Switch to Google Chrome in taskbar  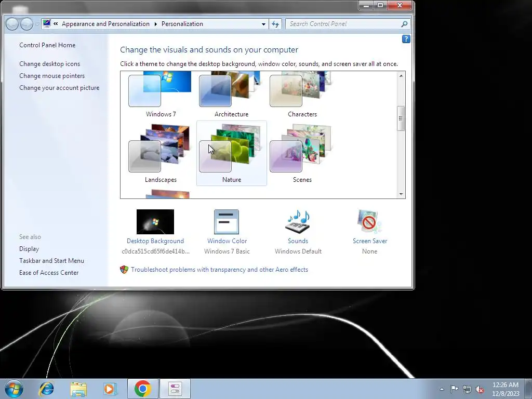(143, 389)
